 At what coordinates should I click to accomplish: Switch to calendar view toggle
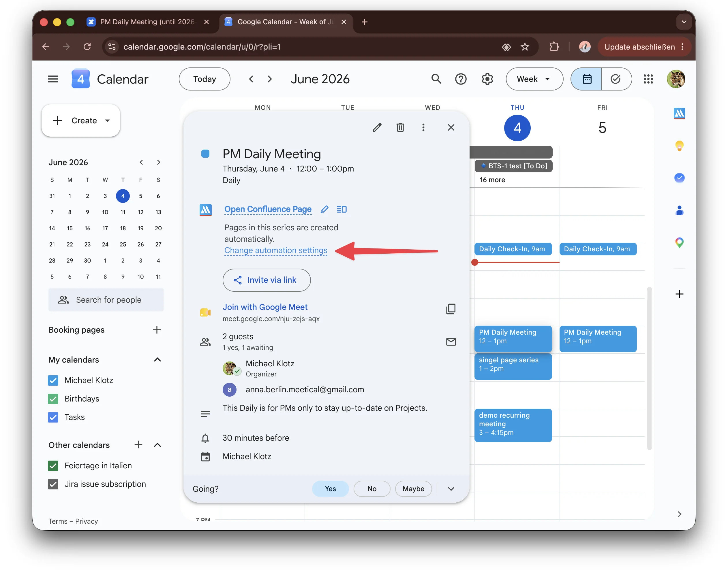(586, 79)
